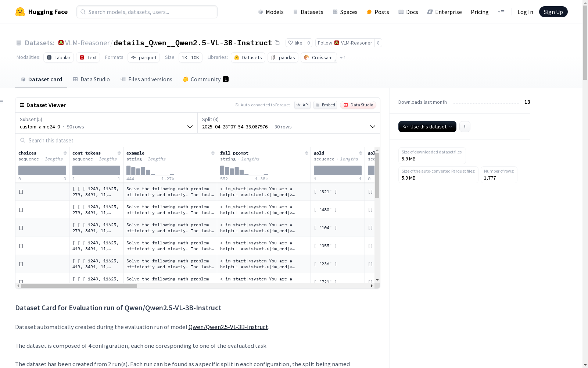Open the Qwen/Qwen2.5-VL-3B-Instruct model link

click(228, 327)
